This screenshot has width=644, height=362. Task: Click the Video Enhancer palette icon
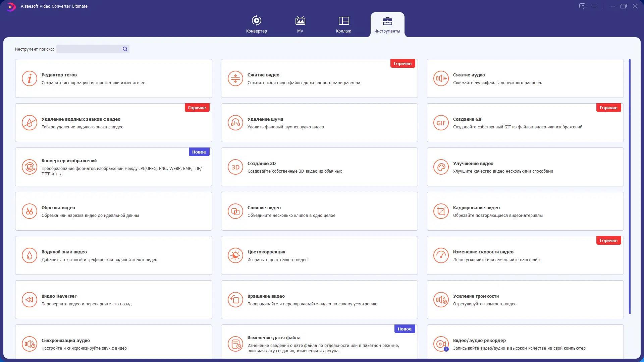pos(441,167)
